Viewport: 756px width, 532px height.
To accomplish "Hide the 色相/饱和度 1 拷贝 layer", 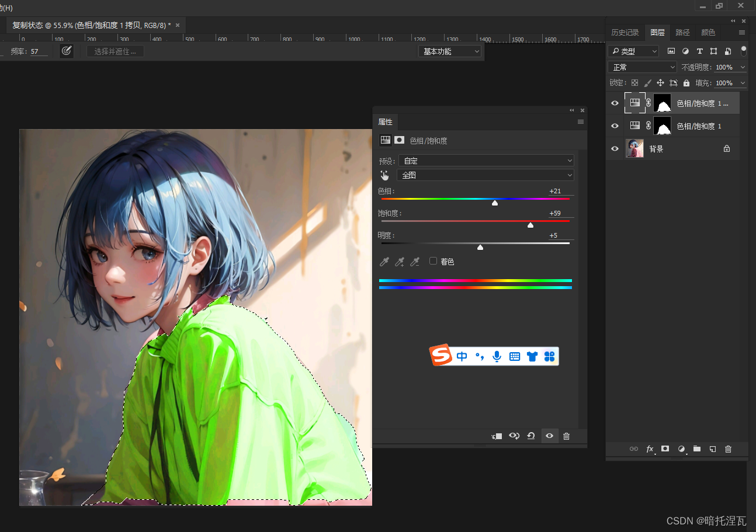I will (615, 103).
